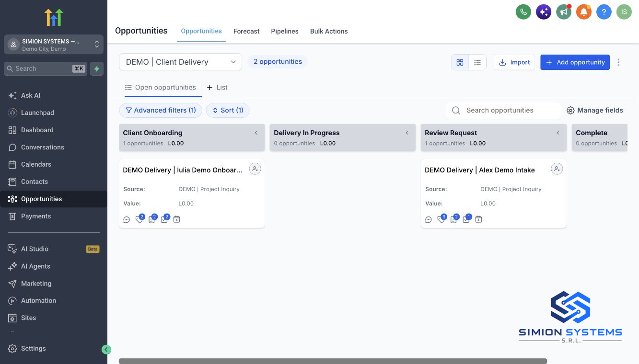Open the DEMO | Client Delivery pipeline dropdown

click(x=181, y=62)
